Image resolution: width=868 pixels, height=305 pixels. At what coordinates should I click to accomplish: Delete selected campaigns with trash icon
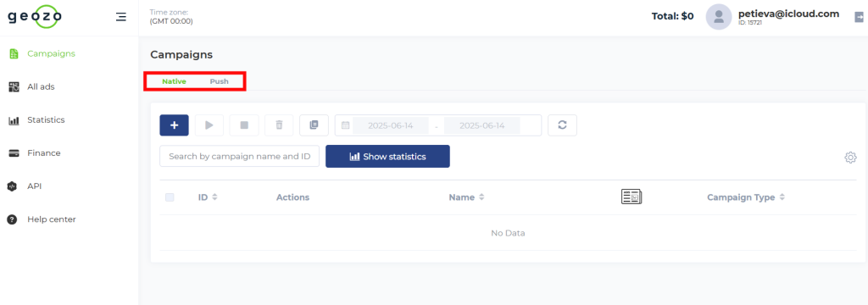(x=279, y=125)
